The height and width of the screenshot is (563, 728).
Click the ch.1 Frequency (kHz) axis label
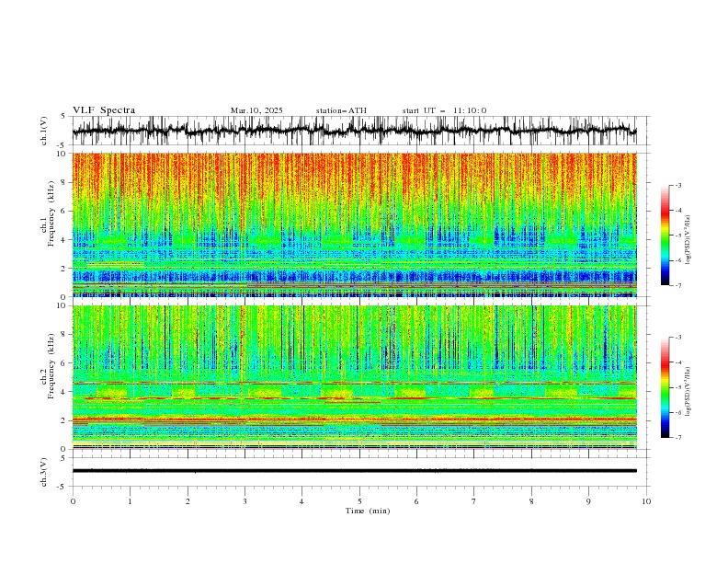[x=47, y=213]
